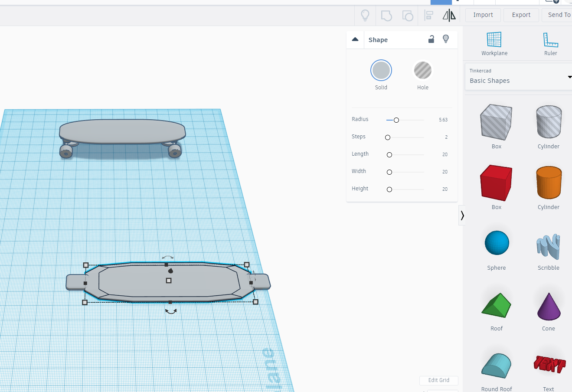This screenshot has width=572, height=392.
Task: Select the orange Cylinder shape
Action: click(x=549, y=183)
